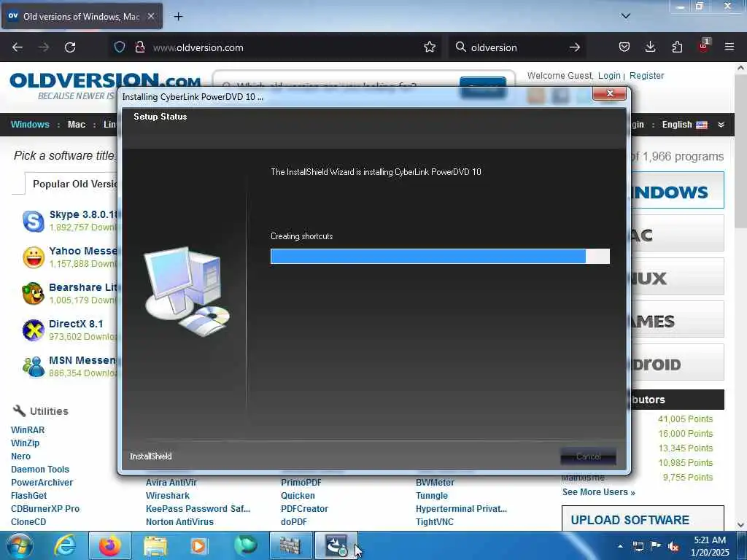The image size is (747, 560).
Task: Click the Yahoo Messenger smiley icon
Action: (x=34, y=257)
